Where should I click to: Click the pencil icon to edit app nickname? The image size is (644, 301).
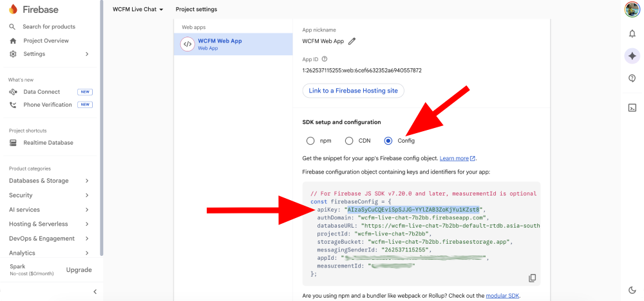[x=352, y=42]
